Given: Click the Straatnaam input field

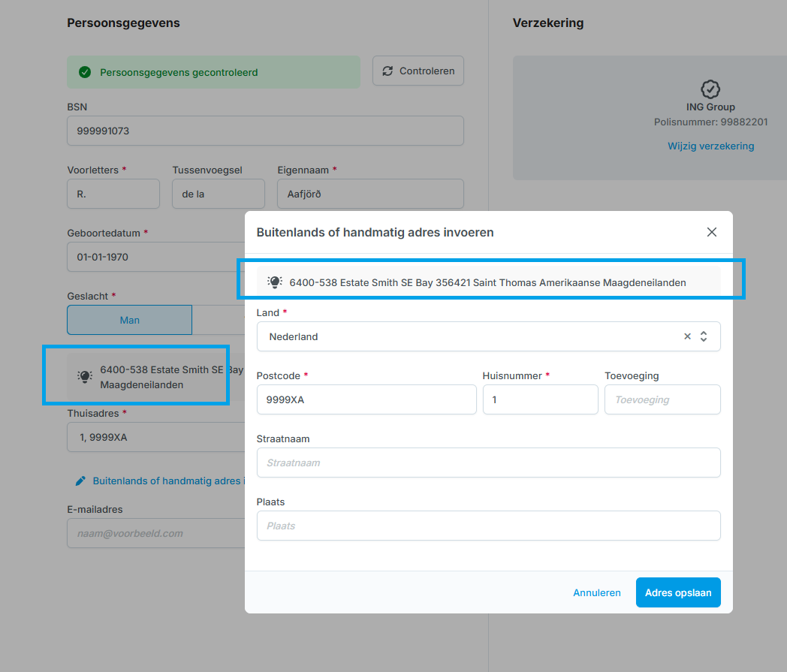Looking at the screenshot, I should tap(489, 463).
